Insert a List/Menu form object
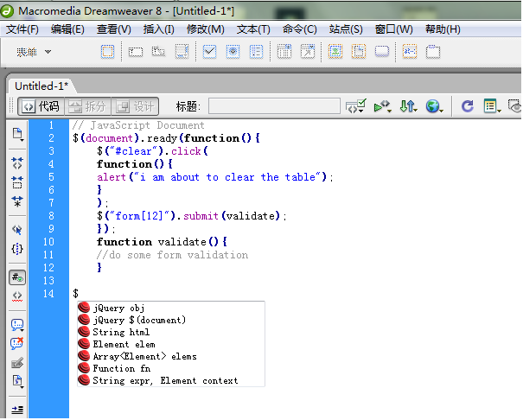This screenshot has width=523, height=420. [x=284, y=52]
